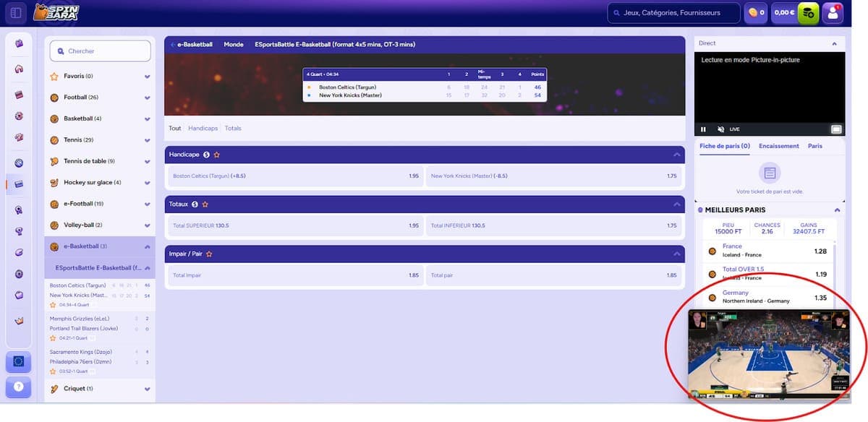Switch to the Handicaps filter tab
868x422 pixels.
click(x=203, y=129)
